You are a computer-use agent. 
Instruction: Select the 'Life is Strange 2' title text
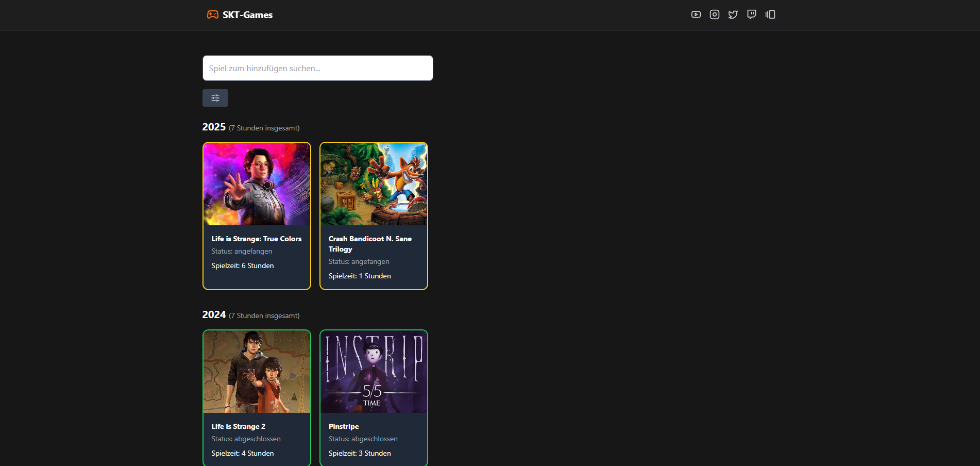pyautogui.click(x=238, y=426)
